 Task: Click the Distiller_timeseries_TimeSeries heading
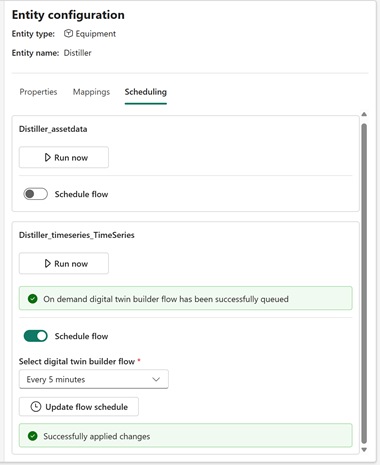pyautogui.click(x=77, y=235)
